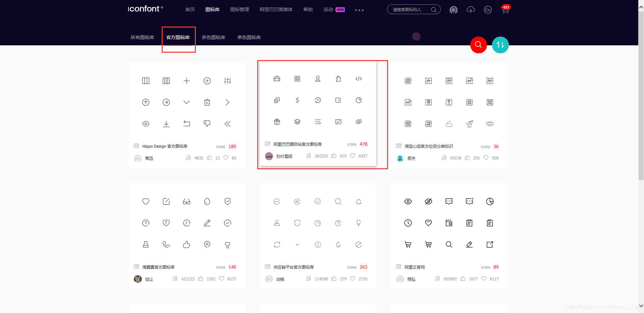This screenshot has width=644, height=313.
Task: Open 图标管理 in the top navigation
Action: point(239,9)
